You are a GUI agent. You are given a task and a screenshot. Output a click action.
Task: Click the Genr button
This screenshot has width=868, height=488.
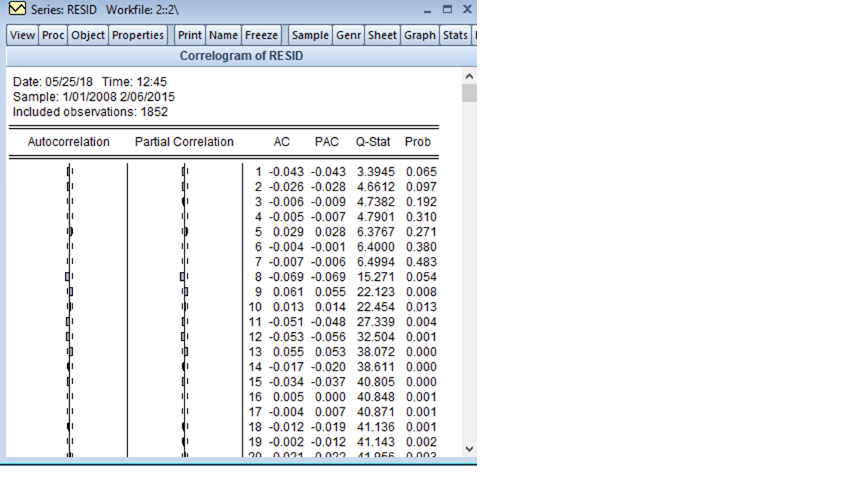point(348,35)
